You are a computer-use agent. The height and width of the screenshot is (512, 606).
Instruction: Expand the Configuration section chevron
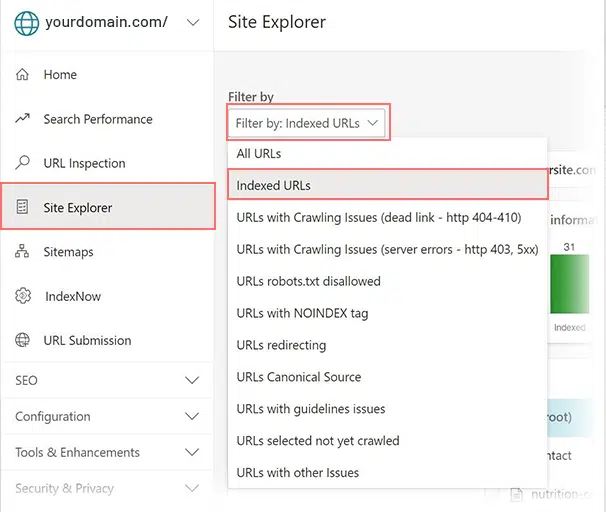192,416
